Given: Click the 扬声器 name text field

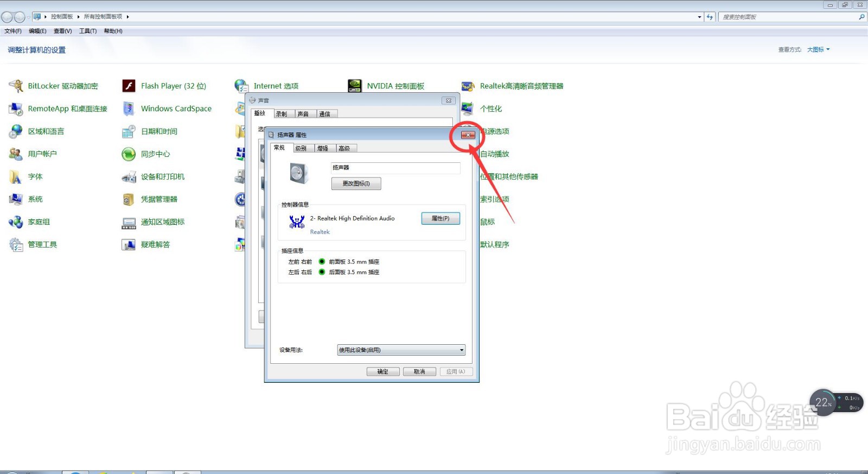Looking at the screenshot, I should click(x=395, y=168).
